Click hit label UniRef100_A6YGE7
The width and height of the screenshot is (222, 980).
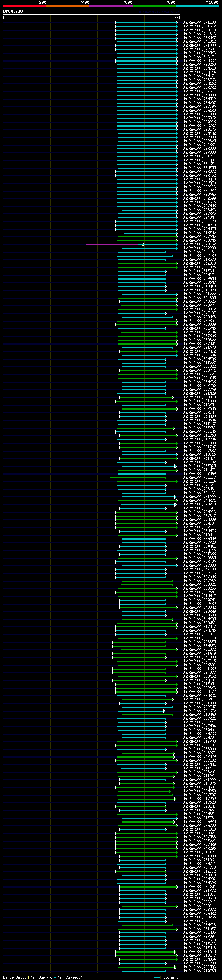click(x=199, y=91)
